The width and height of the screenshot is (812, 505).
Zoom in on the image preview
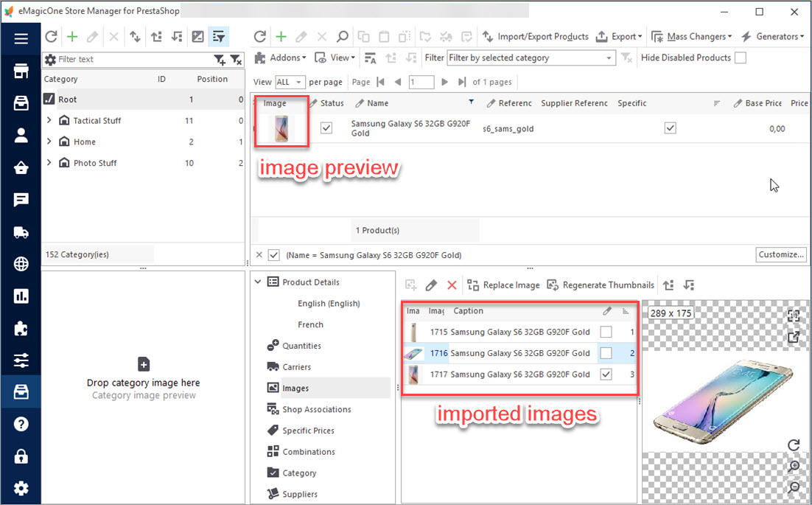794,466
